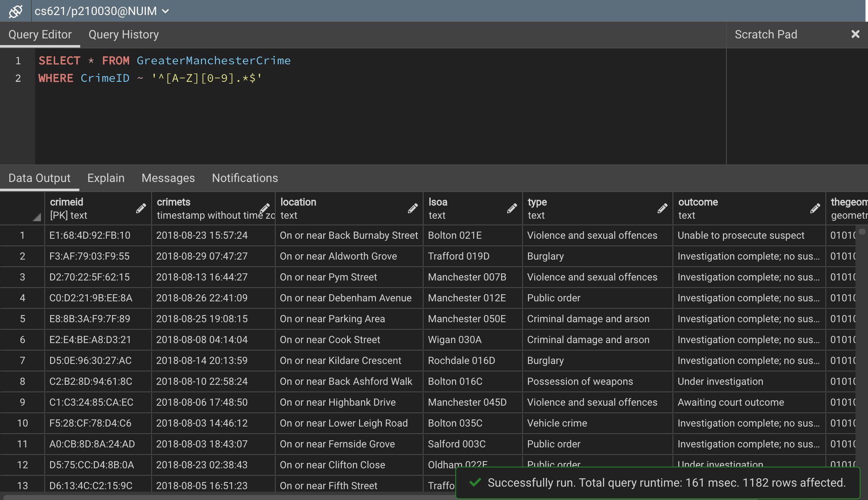Image resolution: width=868 pixels, height=500 pixels.
Task: Click the type column edit pencil icon
Action: (662, 208)
